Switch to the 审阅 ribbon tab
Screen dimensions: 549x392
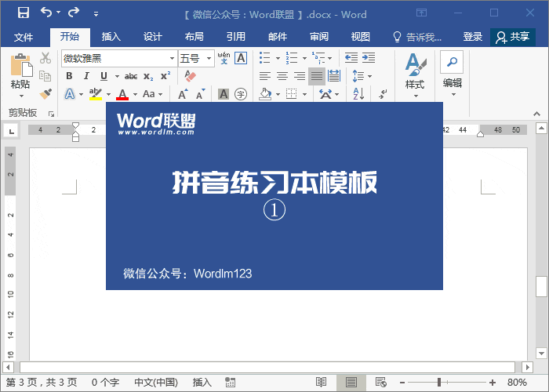tap(319, 37)
